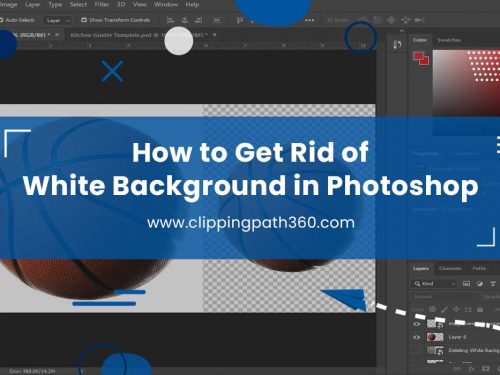
Task: Select the Roll 3D object mode icon
Action: pos(377,20)
